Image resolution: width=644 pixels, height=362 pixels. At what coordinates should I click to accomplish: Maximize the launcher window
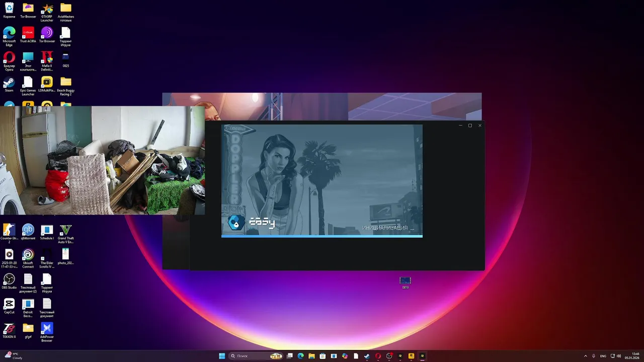click(470, 125)
